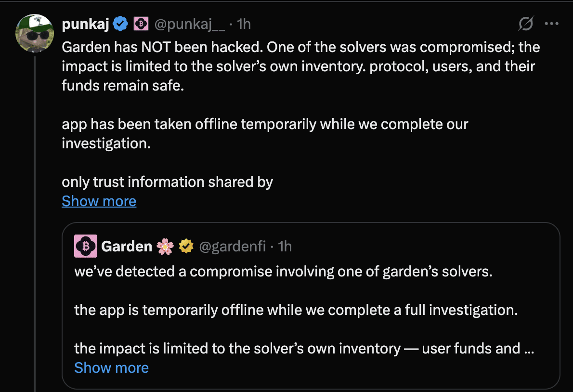Click the 1h timestamp on punkaj's post
The height and width of the screenshot is (392, 573).
245,24
